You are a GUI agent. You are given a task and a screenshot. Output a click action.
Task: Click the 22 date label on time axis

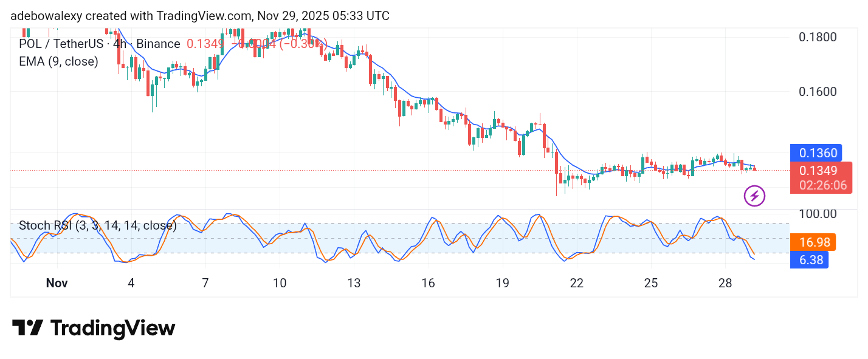click(576, 283)
